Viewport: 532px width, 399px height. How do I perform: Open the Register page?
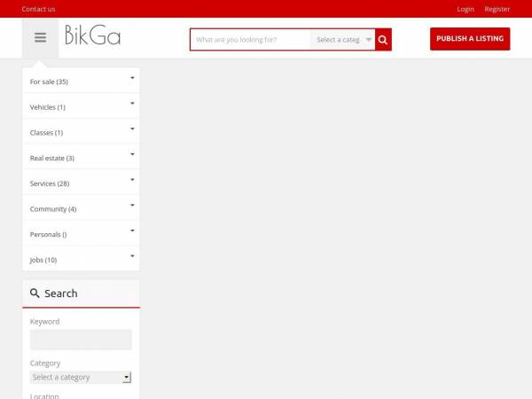[497, 9]
